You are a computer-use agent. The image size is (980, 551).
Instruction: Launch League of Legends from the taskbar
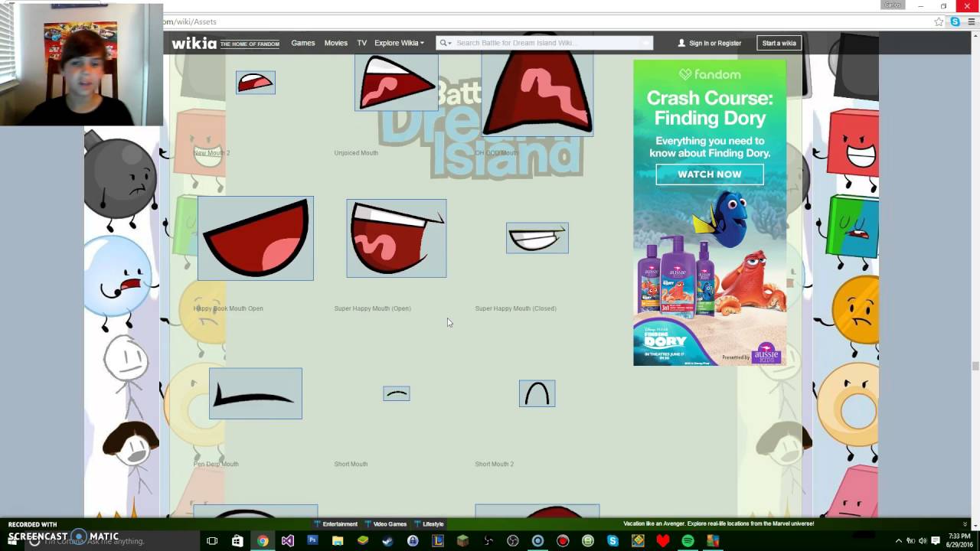click(438, 541)
